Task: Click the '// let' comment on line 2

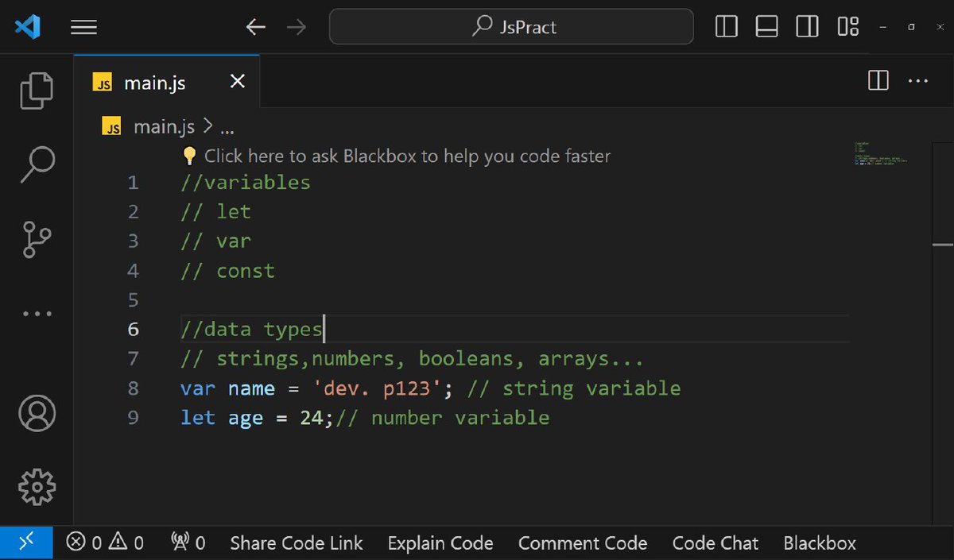Action: (x=216, y=212)
